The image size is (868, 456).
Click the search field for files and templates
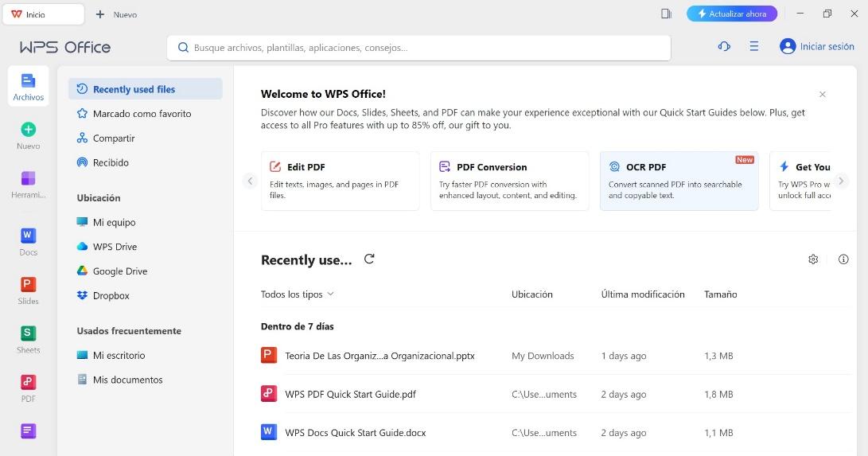coord(419,48)
